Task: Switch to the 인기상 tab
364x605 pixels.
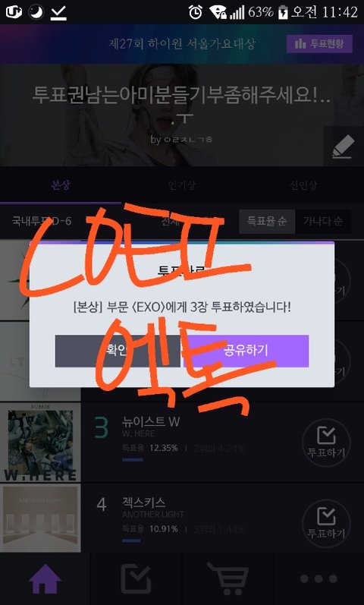Action: 181,185
